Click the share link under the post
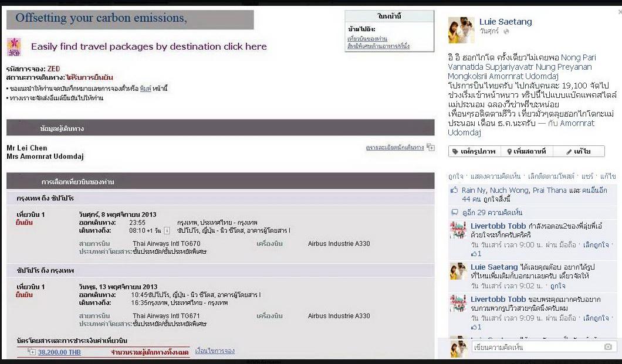 [x=587, y=176]
